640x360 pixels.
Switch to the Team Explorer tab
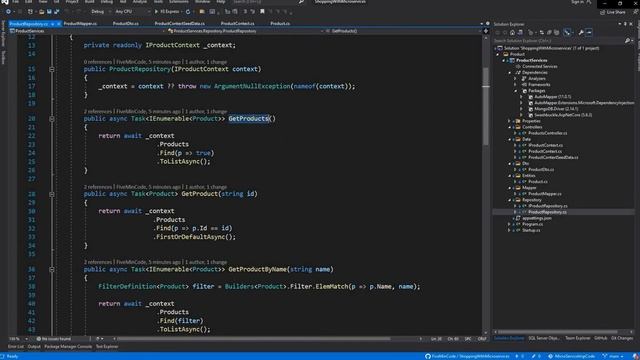(x=578, y=338)
